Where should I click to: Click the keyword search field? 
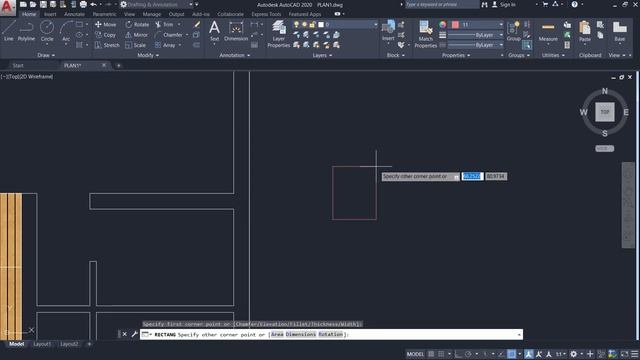pos(442,4)
